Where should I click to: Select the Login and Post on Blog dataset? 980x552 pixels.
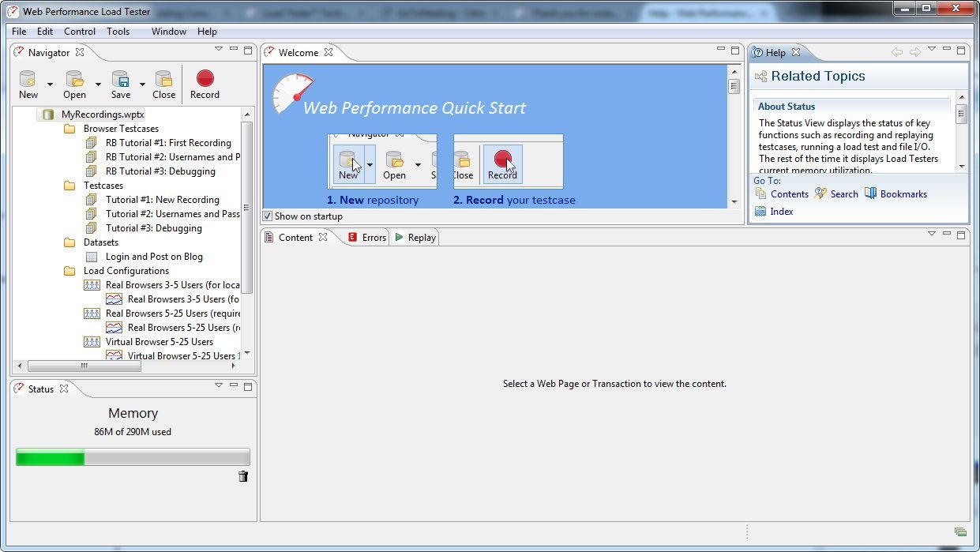pyautogui.click(x=156, y=257)
